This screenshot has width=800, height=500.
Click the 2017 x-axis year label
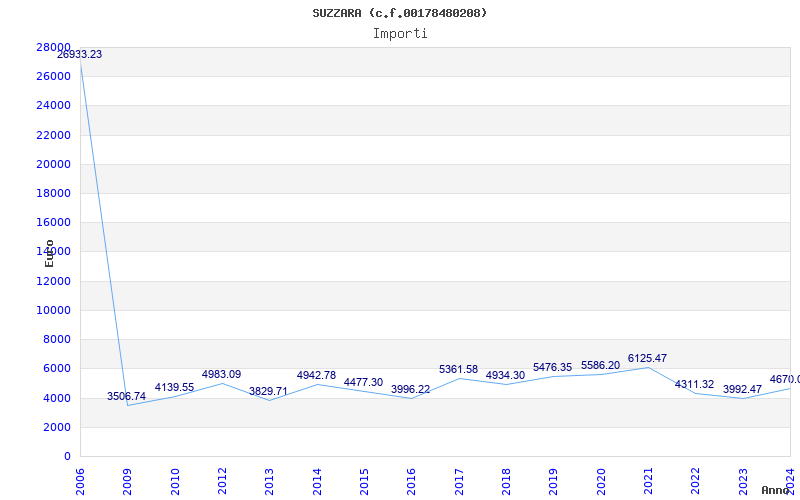tap(459, 481)
